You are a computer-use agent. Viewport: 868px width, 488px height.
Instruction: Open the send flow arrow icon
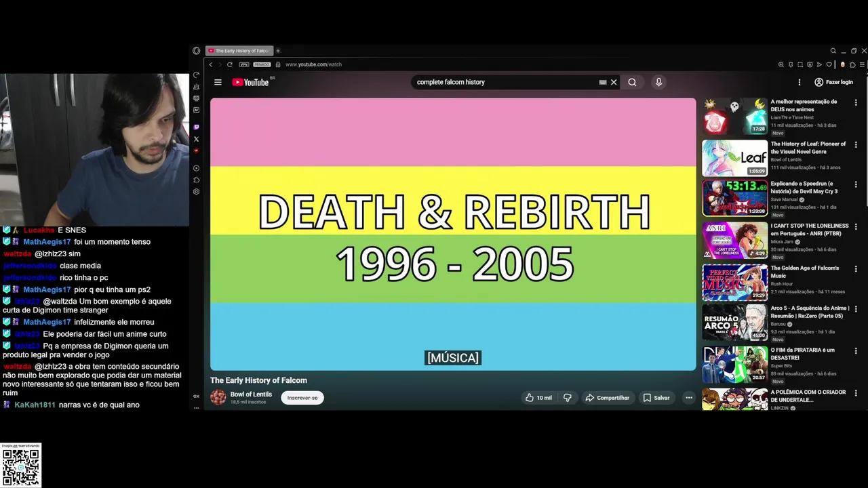(x=819, y=64)
